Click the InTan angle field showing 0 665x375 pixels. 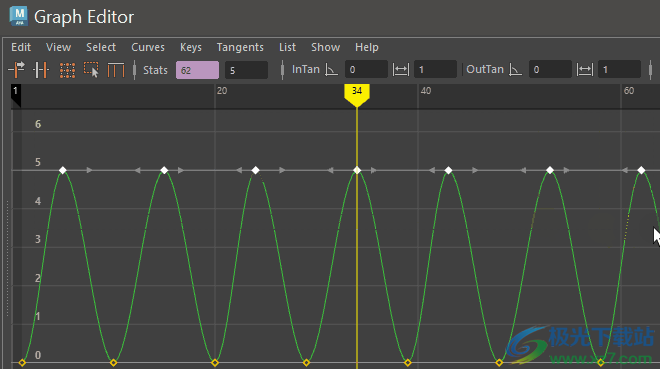366,70
